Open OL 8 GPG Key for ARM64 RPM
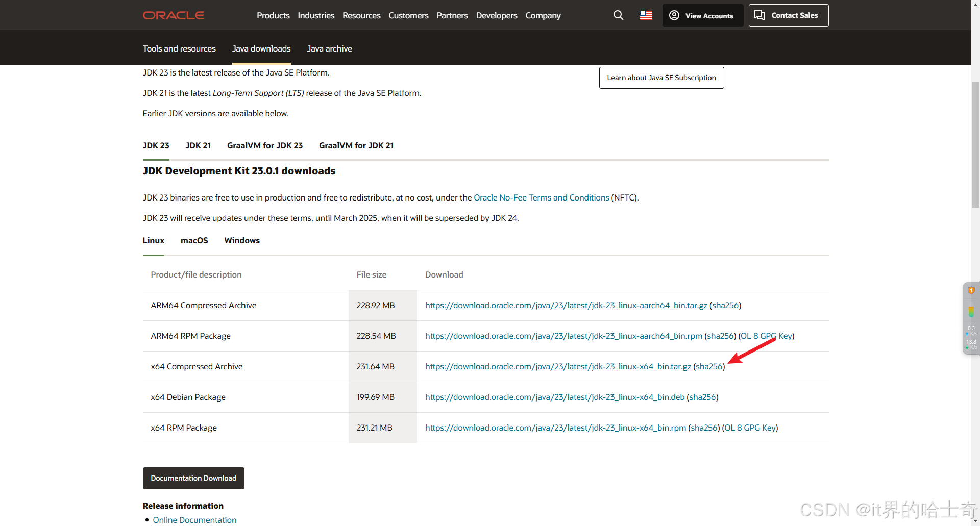Image resolution: width=980 pixels, height=526 pixels. click(766, 336)
